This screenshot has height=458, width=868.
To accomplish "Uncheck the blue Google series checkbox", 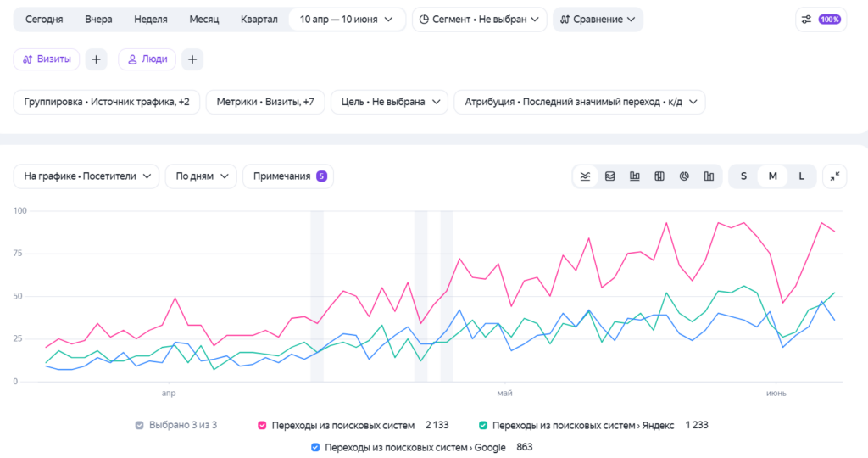I will click(315, 448).
